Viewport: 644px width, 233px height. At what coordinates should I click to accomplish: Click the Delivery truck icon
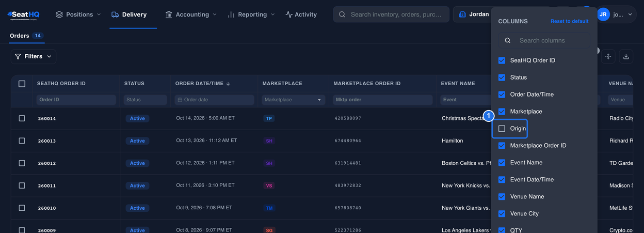115,14
